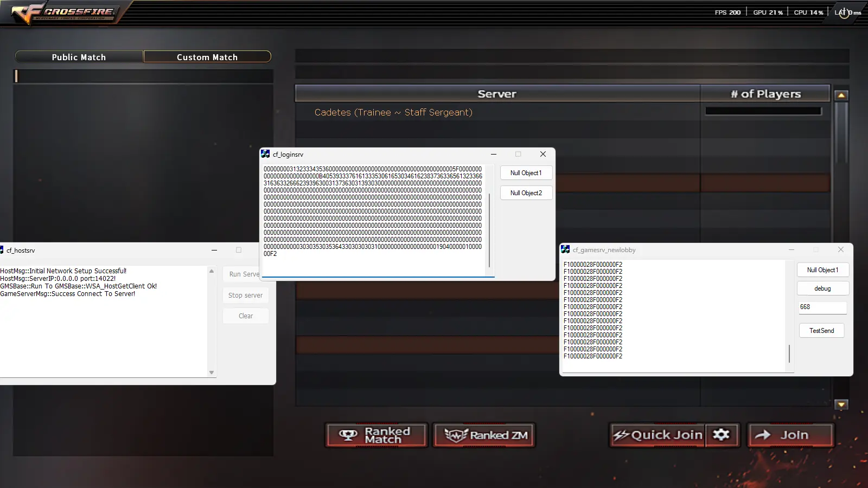
Task: Click the Quick Join button
Action: pyautogui.click(x=658, y=435)
